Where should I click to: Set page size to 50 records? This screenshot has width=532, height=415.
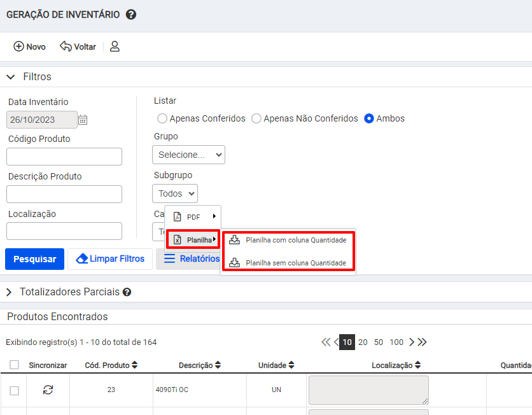point(379,342)
